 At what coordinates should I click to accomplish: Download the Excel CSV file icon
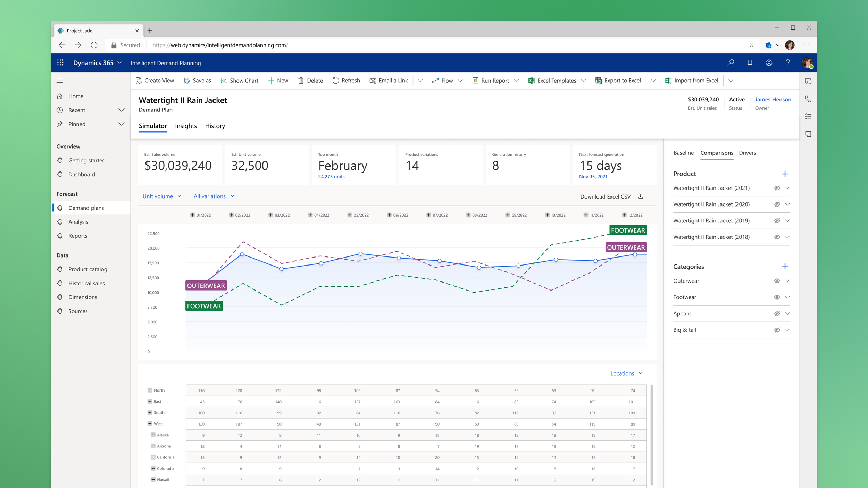coord(641,196)
